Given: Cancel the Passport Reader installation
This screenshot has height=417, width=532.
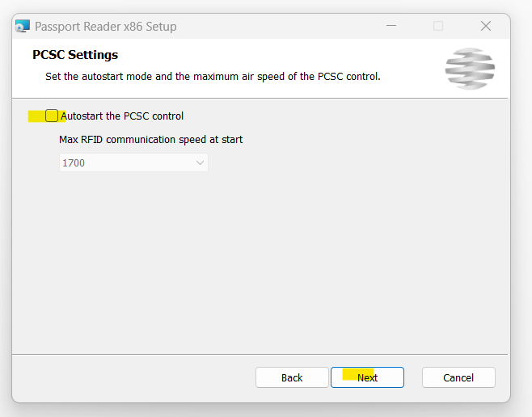Looking at the screenshot, I should coord(458,377).
